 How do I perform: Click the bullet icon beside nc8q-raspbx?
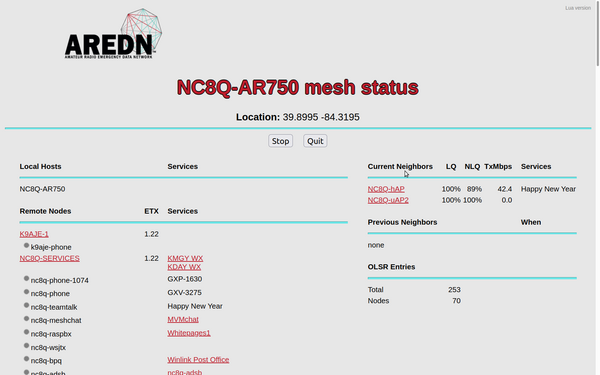click(x=26, y=332)
